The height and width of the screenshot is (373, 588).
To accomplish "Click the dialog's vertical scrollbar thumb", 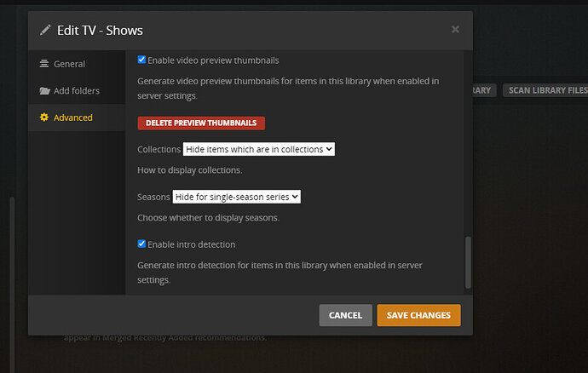I will coord(468,262).
